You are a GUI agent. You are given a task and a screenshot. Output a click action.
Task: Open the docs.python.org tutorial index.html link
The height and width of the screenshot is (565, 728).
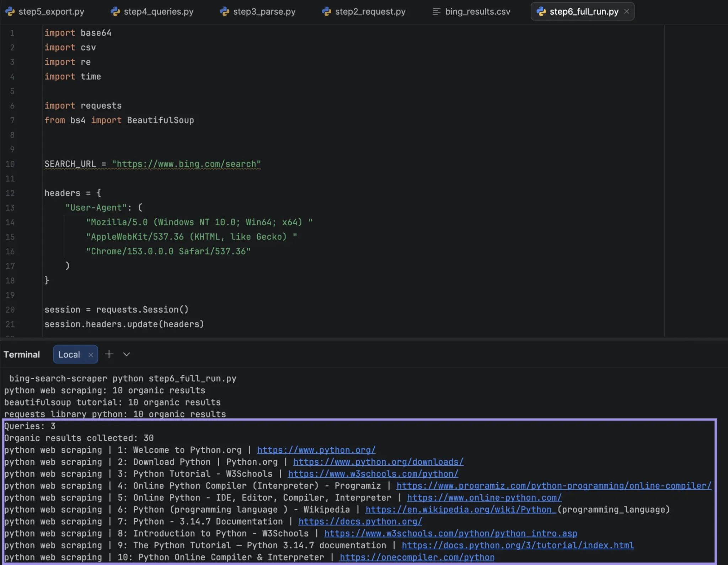click(x=518, y=545)
